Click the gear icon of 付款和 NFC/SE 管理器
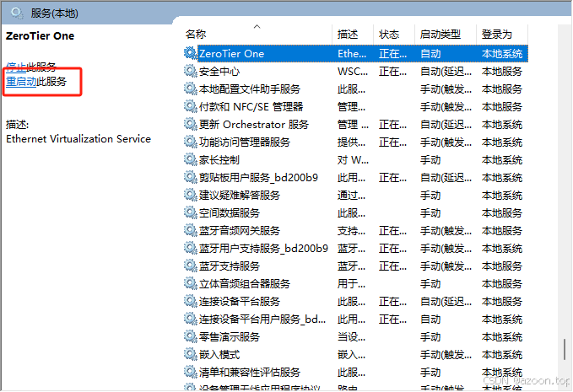 (x=190, y=106)
